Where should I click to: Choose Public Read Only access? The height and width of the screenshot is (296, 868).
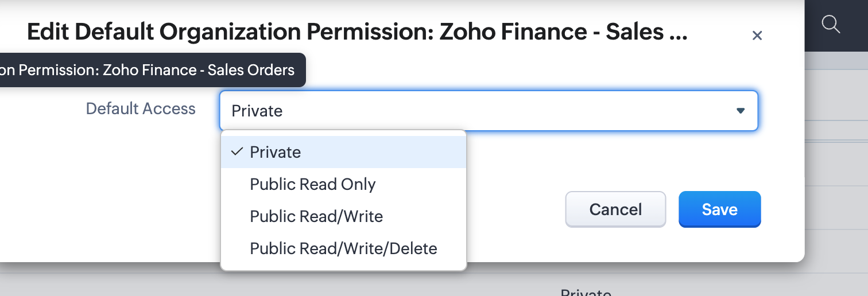(313, 184)
